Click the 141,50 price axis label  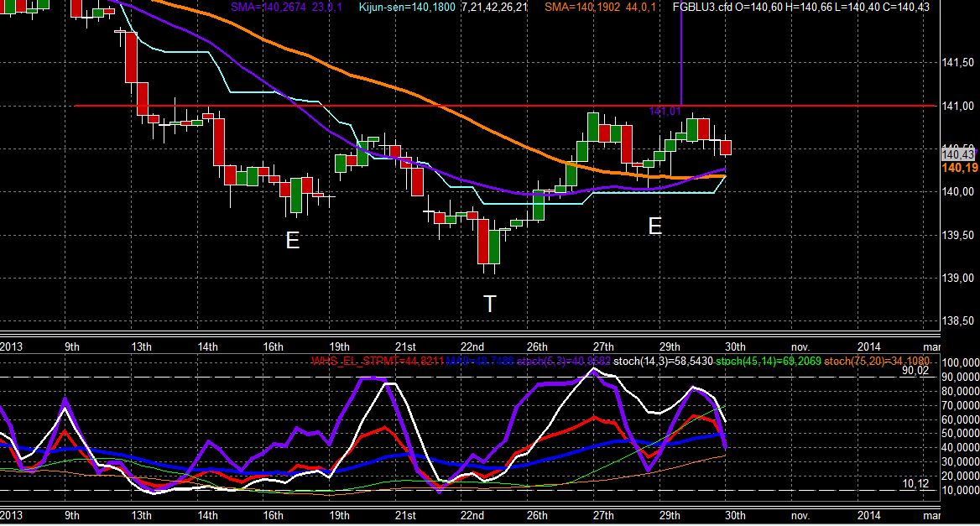coord(957,62)
